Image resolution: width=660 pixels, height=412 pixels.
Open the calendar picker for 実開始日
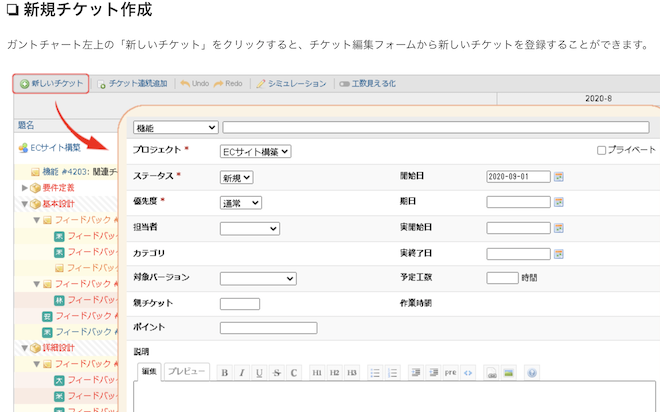pyautogui.click(x=559, y=228)
